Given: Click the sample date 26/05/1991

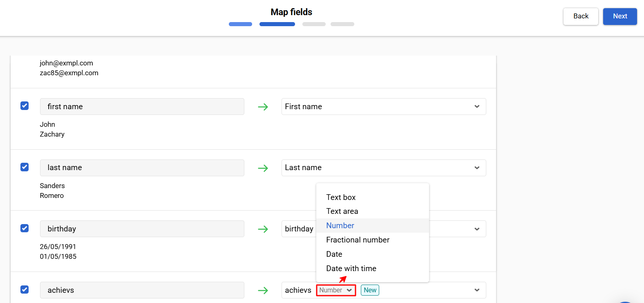Looking at the screenshot, I should coord(58,247).
